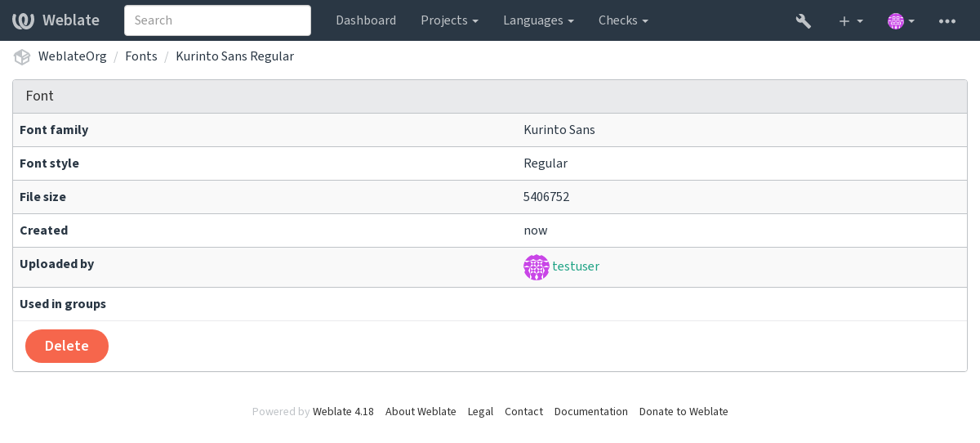Screen dimensions: 980x443
Task: Open Weblate 4.18 footer link
Action: pos(343,412)
